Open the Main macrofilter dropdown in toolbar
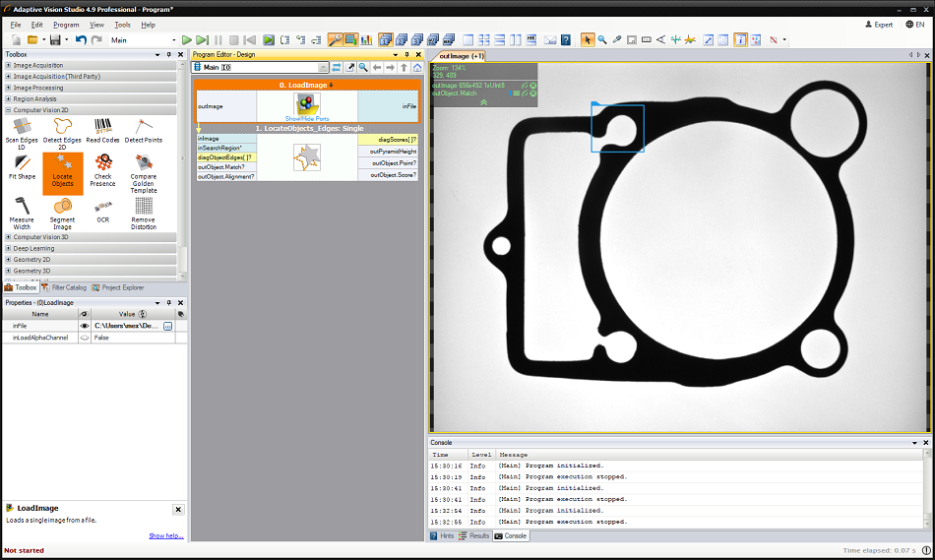Screen dimensions: 935x560 tap(173, 40)
